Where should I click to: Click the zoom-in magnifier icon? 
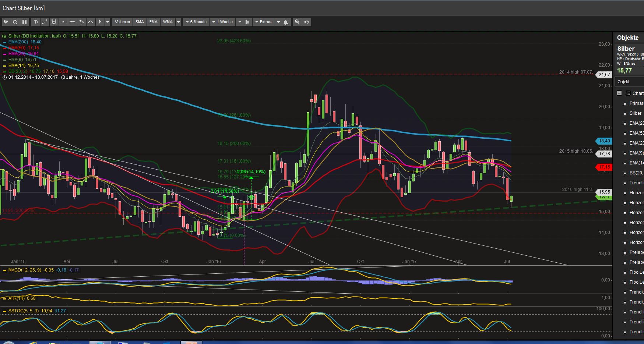pos(297,22)
